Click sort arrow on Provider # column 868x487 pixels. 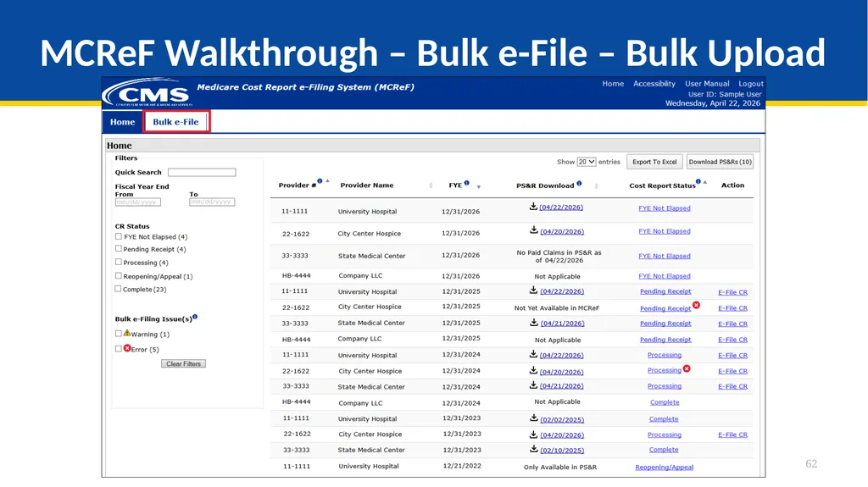coord(328,181)
